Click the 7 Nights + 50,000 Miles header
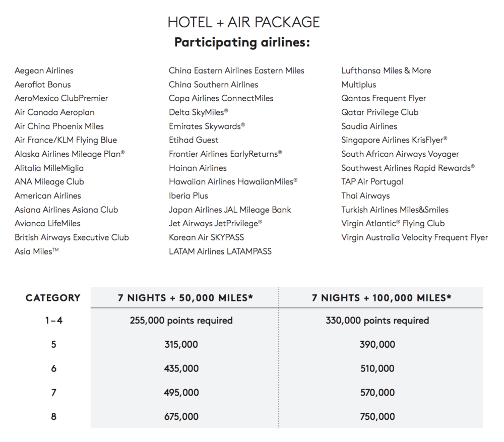The height and width of the screenshot is (442, 504). [x=185, y=298]
